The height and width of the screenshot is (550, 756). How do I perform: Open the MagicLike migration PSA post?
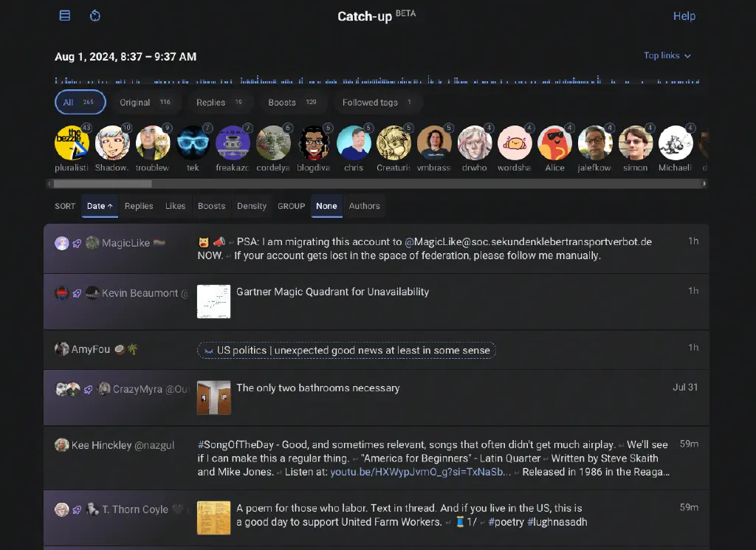(376, 249)
